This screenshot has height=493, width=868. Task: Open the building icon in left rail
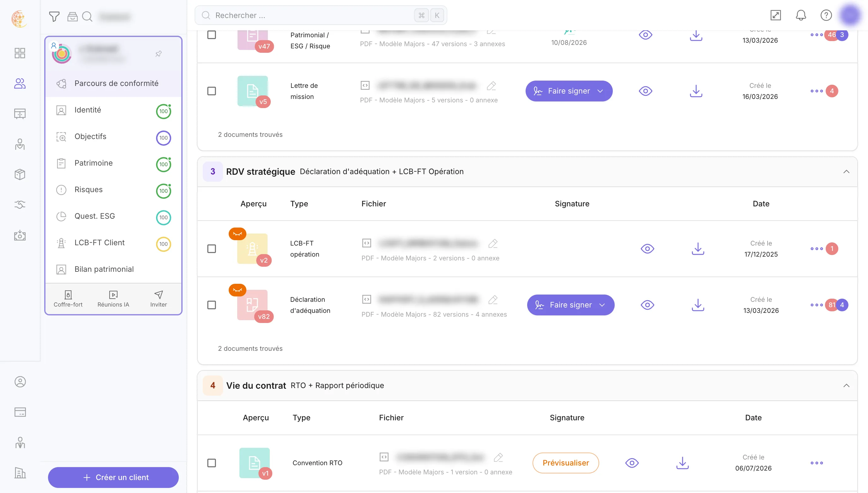tap(20, 473)
